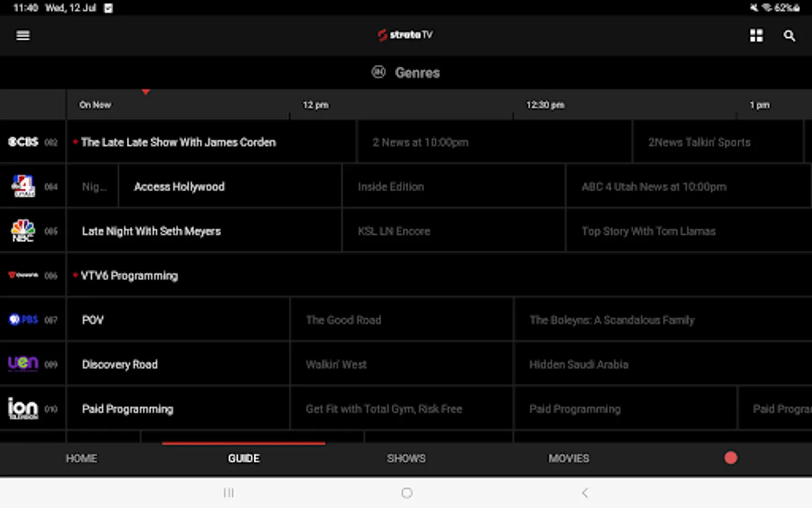
Task: Open the GUIDE tab
Action: click(244, 458)
